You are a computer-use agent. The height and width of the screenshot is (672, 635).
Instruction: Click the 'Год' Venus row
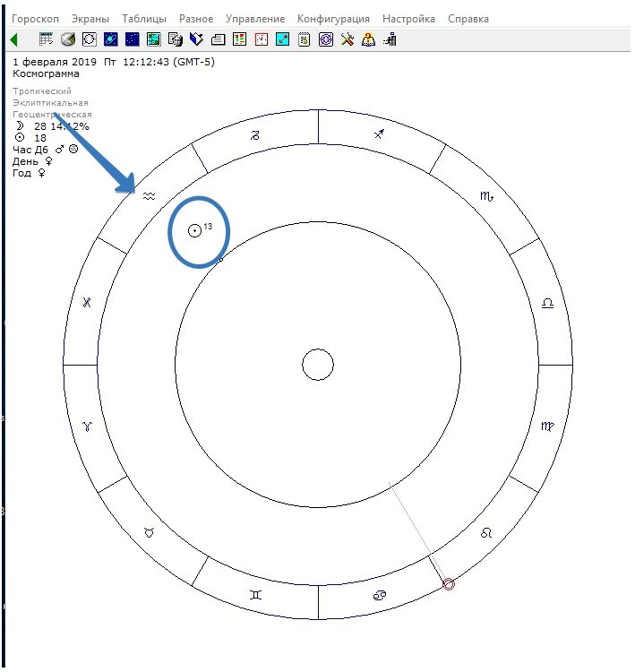pos(29,173)
